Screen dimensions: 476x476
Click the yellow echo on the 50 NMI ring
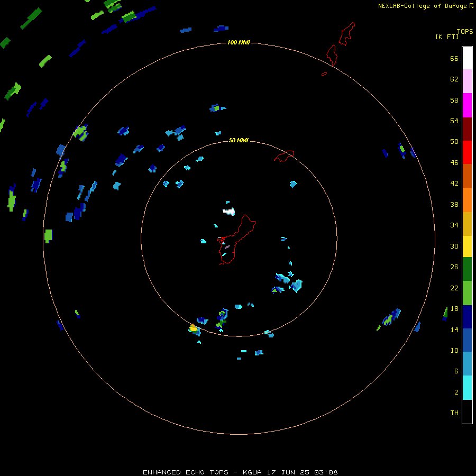tap(194, 328)
